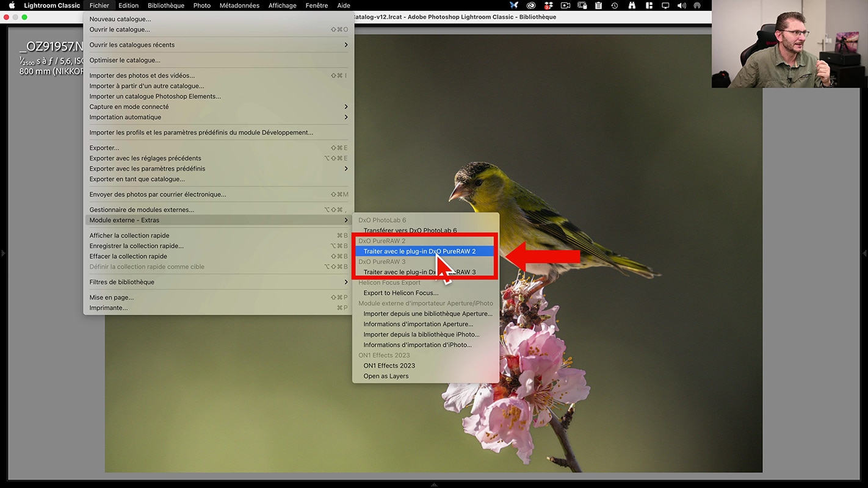Open the Time Machine menu bar icon

click(x=615, y=5)
